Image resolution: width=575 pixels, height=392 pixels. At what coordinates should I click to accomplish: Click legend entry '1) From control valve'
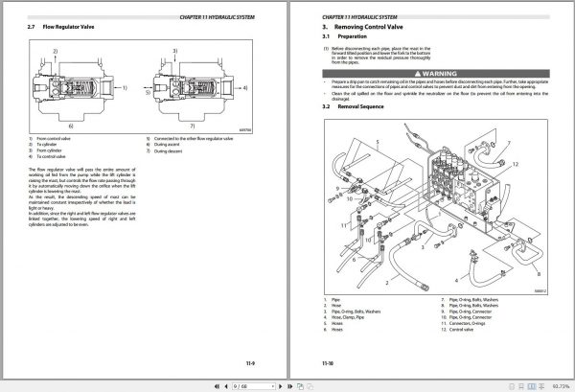[x=50, y=139]
